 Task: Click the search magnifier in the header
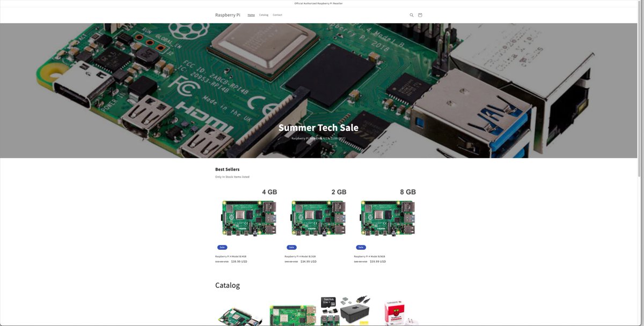(x=411, y=14)
